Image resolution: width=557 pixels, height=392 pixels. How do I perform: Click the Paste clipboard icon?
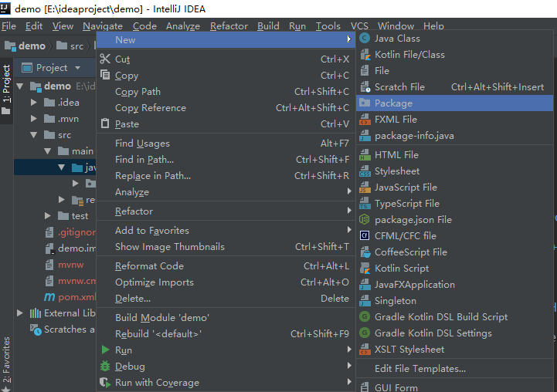click(x=105, y=123)
